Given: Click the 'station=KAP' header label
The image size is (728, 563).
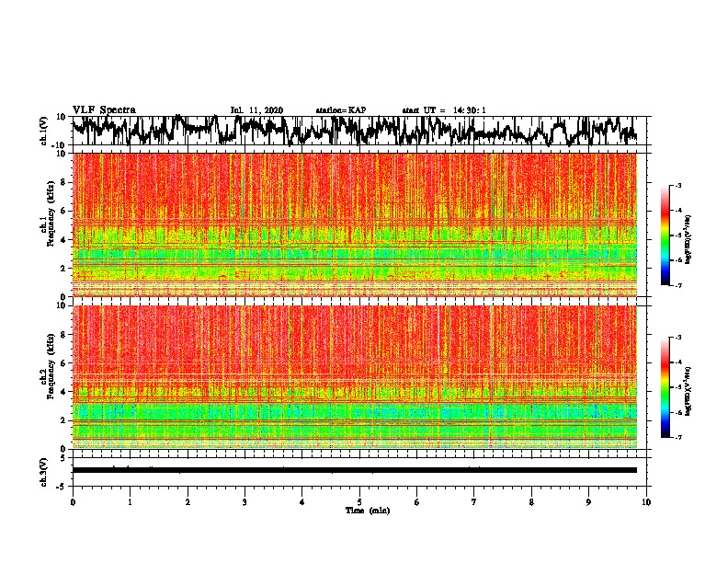Looking at the screenshot, I should (341, 110).
